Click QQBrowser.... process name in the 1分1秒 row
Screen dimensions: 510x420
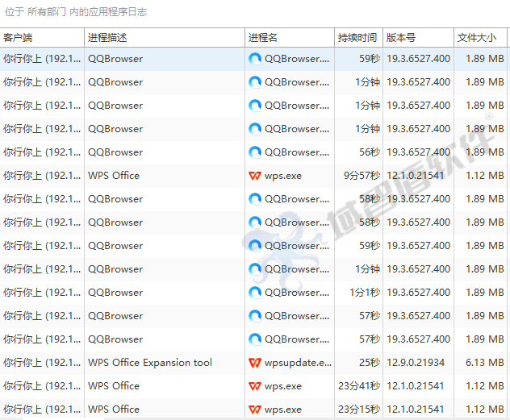pos(297,293)
